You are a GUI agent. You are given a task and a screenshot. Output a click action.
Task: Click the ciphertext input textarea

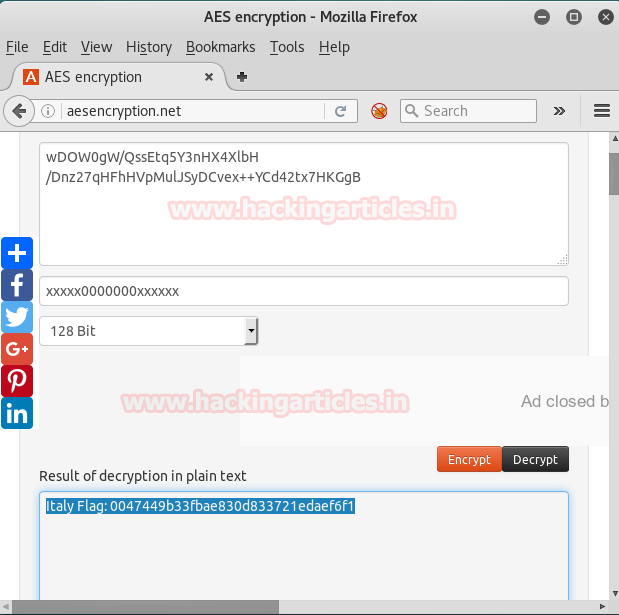[304, 204]
